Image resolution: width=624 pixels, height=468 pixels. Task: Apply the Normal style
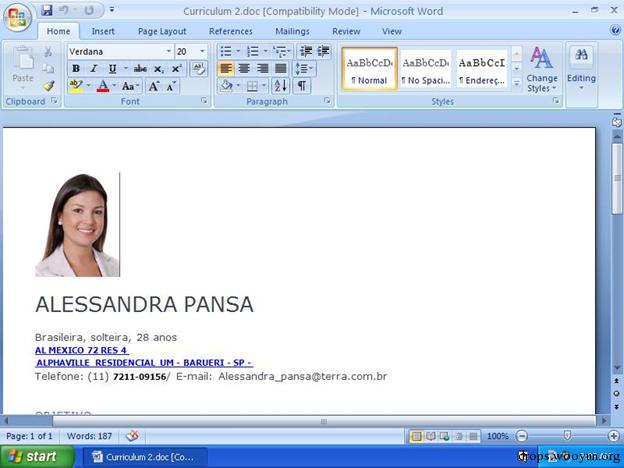tap(369, 68)
